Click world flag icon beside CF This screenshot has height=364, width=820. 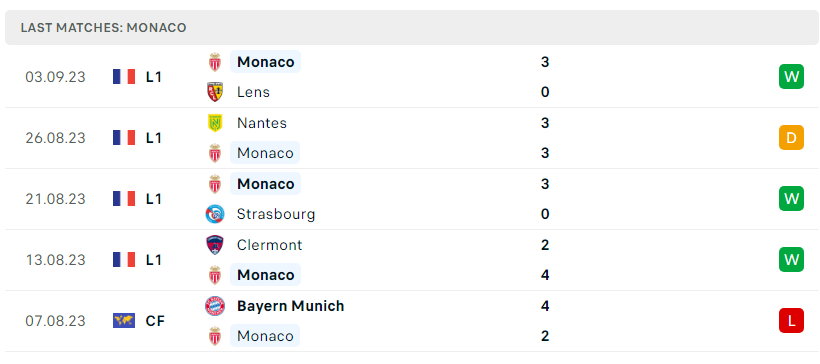click(124, 321)
